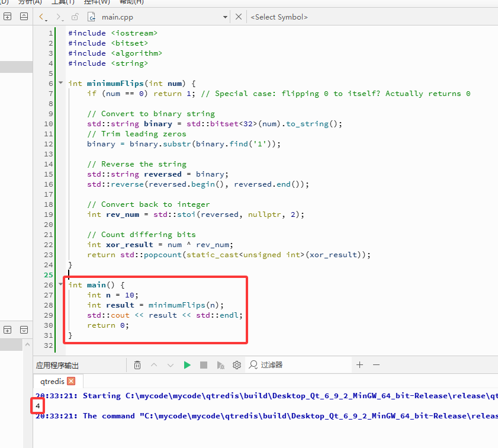Image resolution: width=498 pixels, height=448 pixels.
Task: Click the std::reverse call on line 16
Action: [198, 184]
